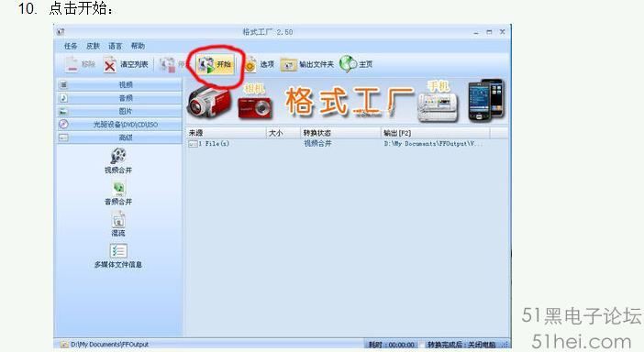
Task: Click the 大小 column header
Action: [x=283, y=133]
